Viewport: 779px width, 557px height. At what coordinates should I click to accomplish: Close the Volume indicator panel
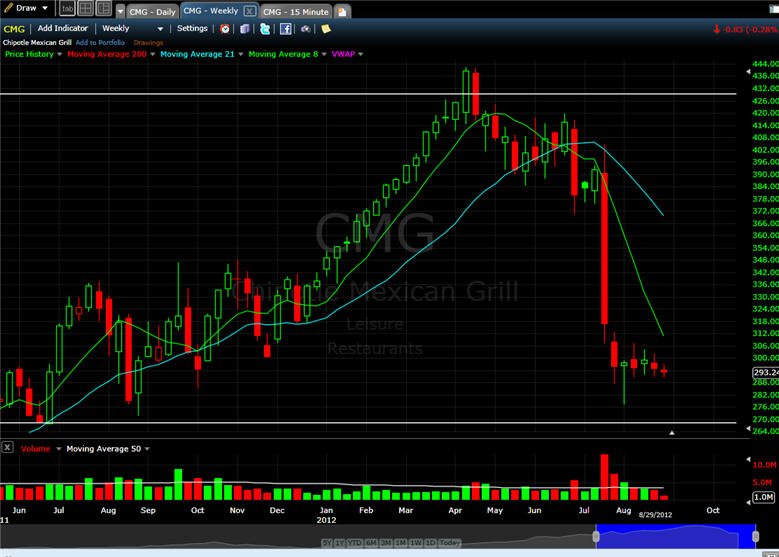(x=7, y=447)
